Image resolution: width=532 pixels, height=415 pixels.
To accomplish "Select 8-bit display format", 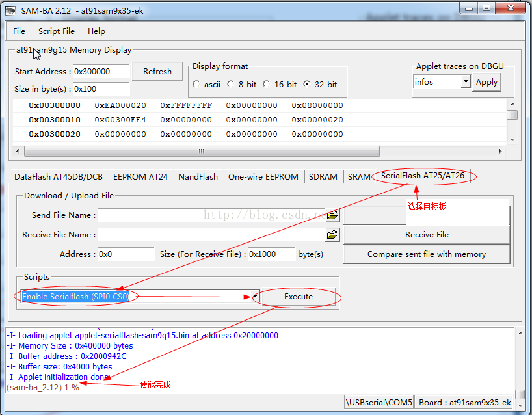I will tap(231, 84).
